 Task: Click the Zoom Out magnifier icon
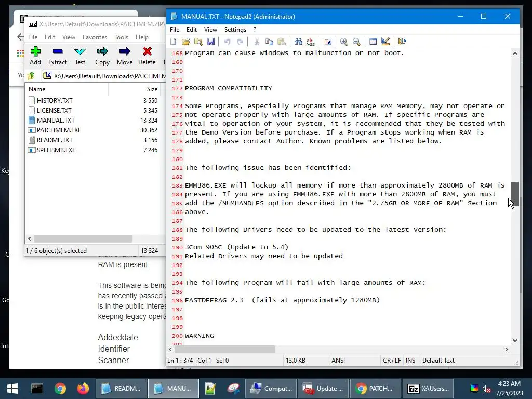356,42
